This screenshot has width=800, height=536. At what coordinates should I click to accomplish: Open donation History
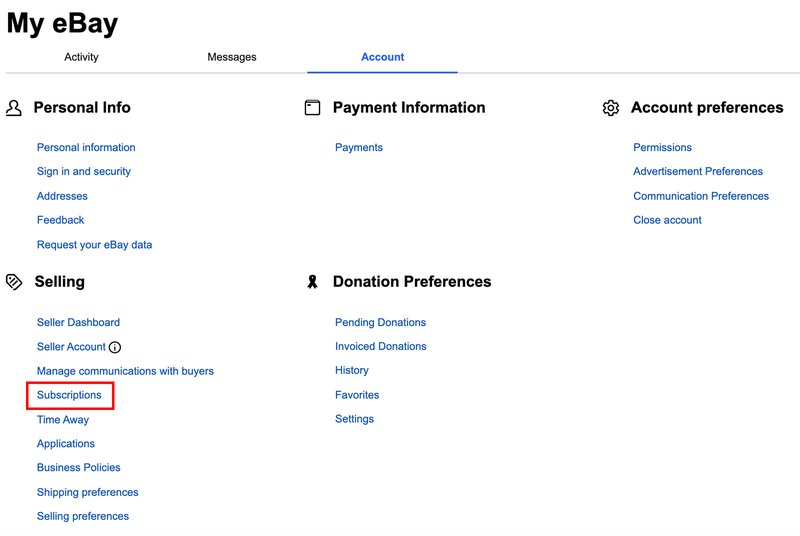(352, 370)
